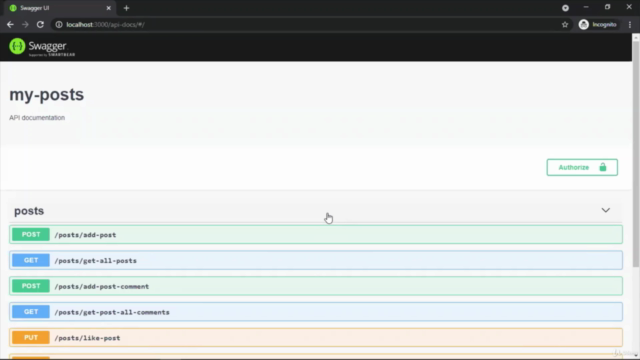Reload the Swagger UI page

(40, 24)
